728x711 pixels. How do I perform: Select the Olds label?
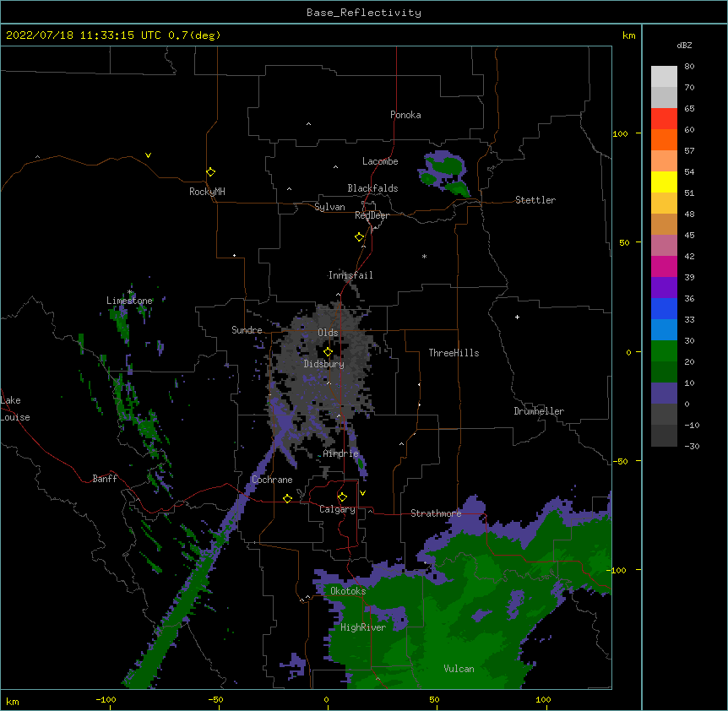pos(328,333)
